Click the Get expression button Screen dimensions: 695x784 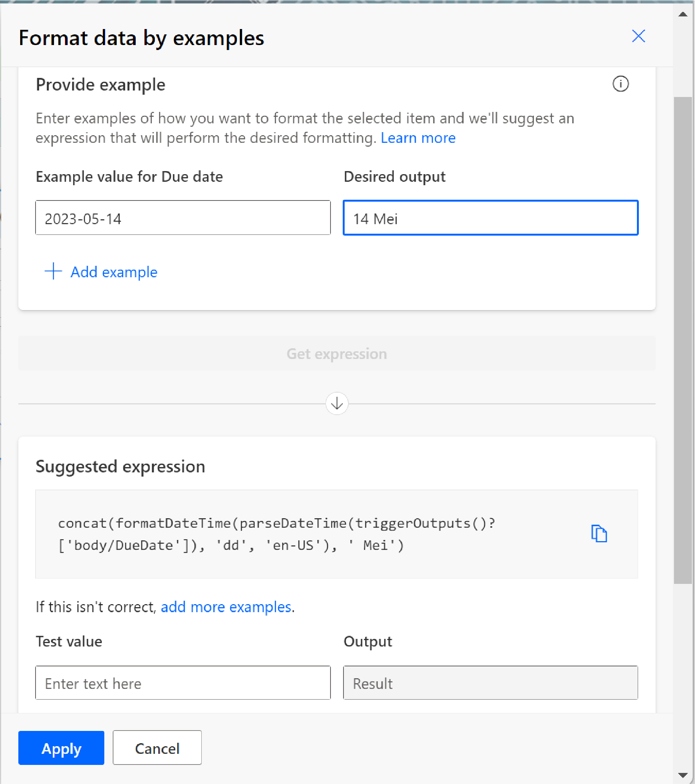point(337,353)
